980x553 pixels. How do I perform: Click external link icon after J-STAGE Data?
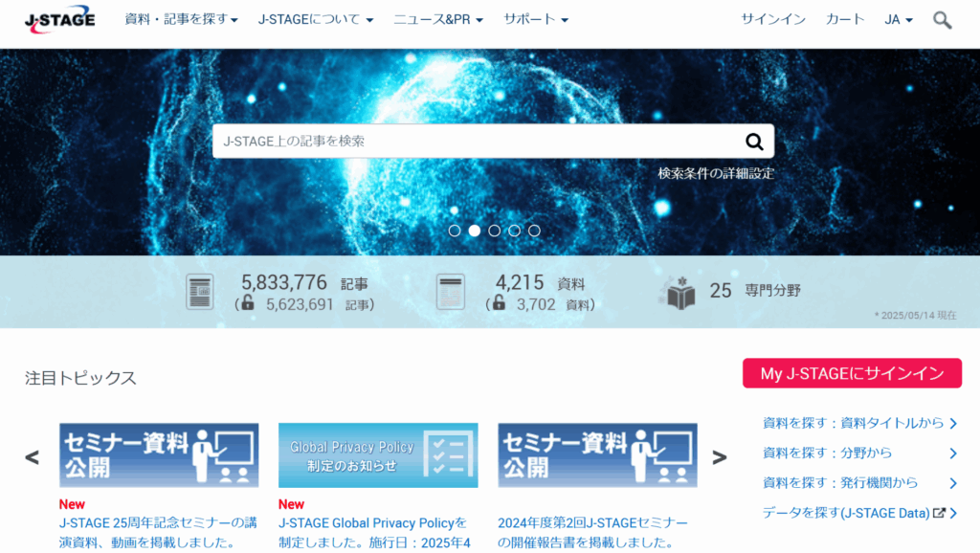[939, 513]
